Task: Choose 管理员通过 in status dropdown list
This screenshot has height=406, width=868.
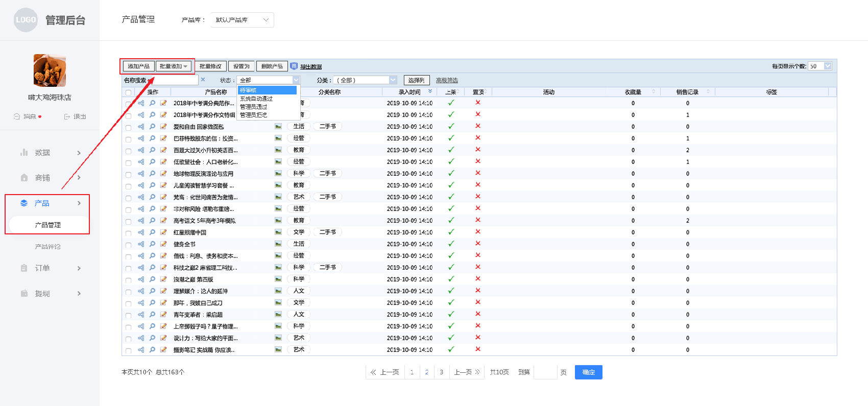Action: coord(254,107)
